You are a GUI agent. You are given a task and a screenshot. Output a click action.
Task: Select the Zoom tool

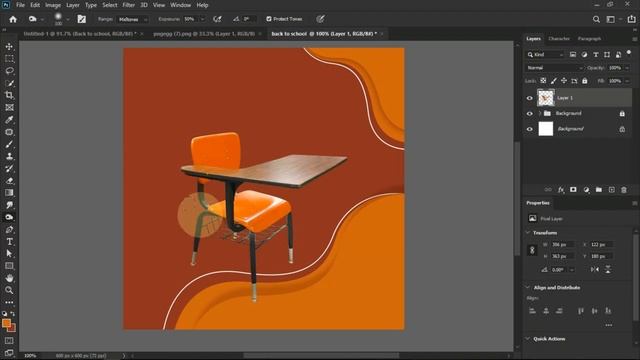tap(9, 290)
